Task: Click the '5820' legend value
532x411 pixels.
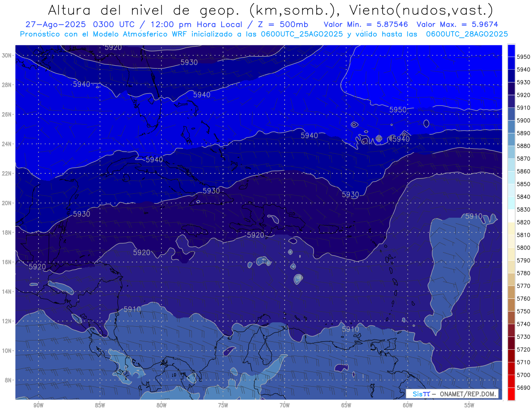Action: (x=524, y=222)
